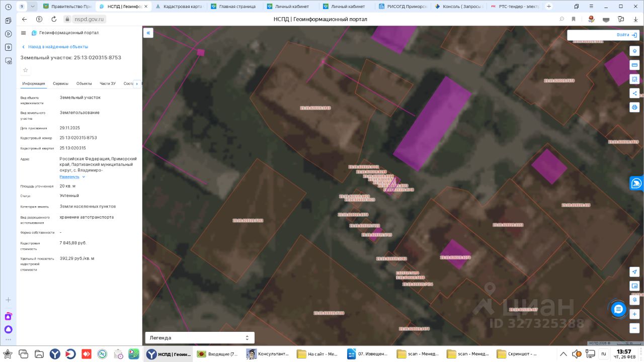Image resolution: width=644 pixels, height=362 pixels.
Task: Open the Главная страница browser tab
Action: point(233,7)
